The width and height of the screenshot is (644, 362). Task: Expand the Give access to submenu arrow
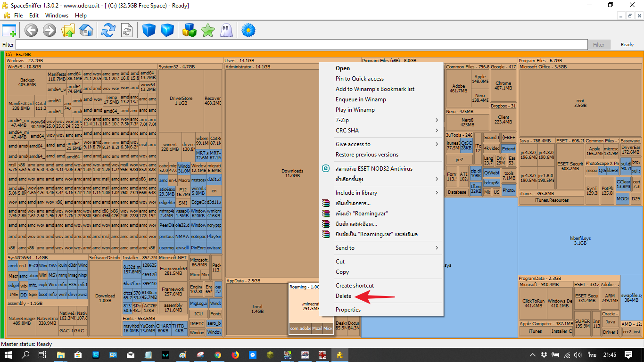pos(437,144)
